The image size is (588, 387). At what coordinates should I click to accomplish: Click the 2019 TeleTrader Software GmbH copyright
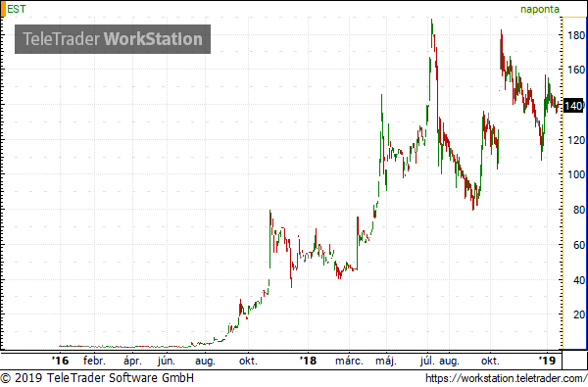[97, 378]
